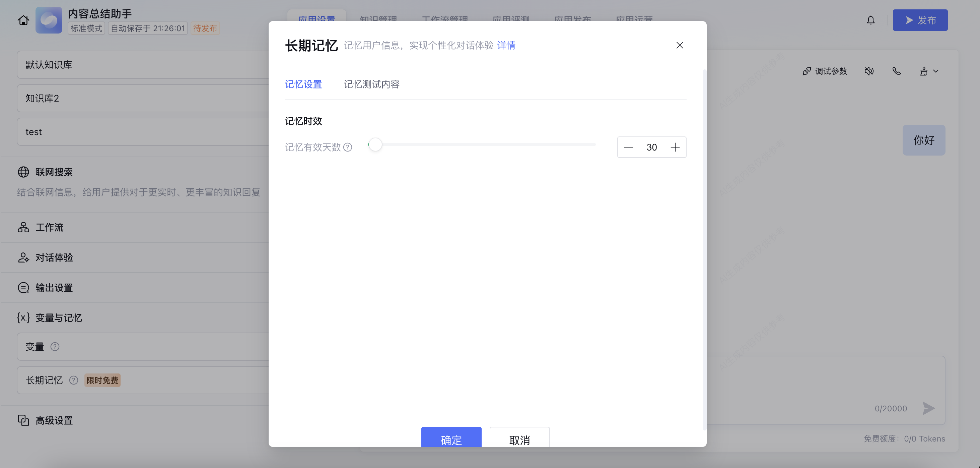Expand the 高级设置 section
Image resolution: width=980 pixels, height=468 pixels.
click(x=54, y=420)
